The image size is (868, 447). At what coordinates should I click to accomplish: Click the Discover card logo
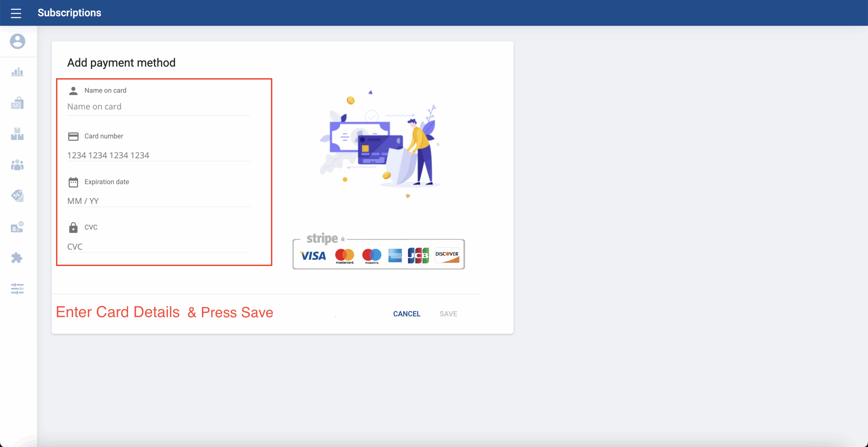tap(447, 256)
